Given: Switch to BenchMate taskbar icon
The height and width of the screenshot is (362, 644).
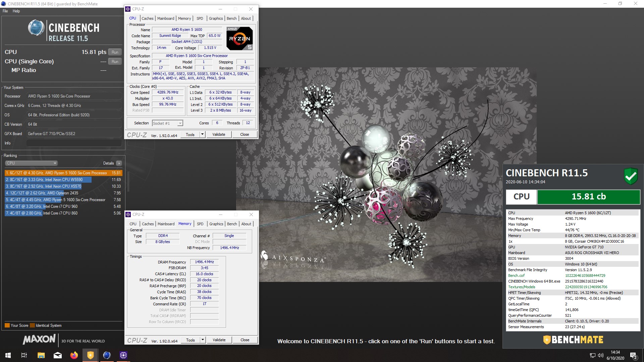Looking at the screenshot, I should click(x=90, y=355).
